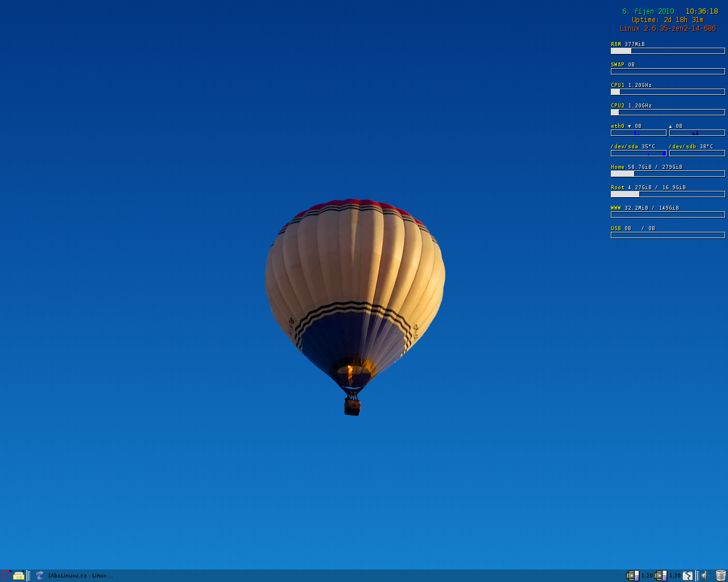Click the show desktop icon in the panel
The width and height of the screenshot is (728, 582).
pyautogui.click(x=688, y=575)
